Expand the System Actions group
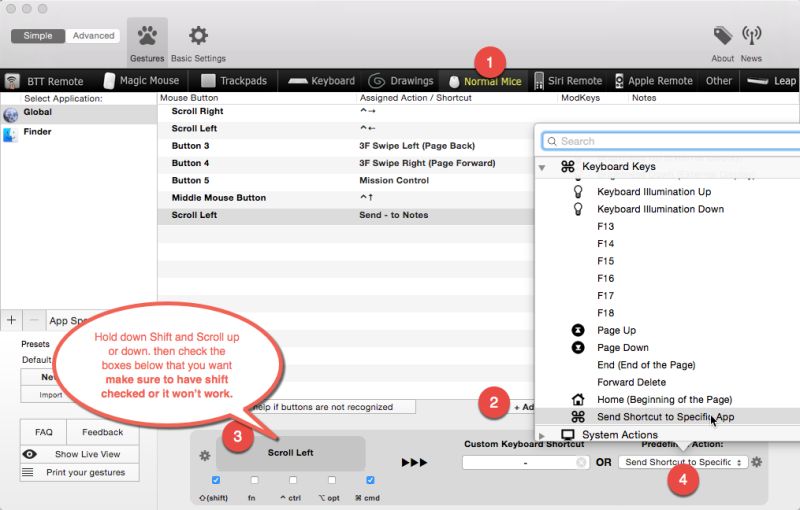The image size is (800, 510). point(542,436)
